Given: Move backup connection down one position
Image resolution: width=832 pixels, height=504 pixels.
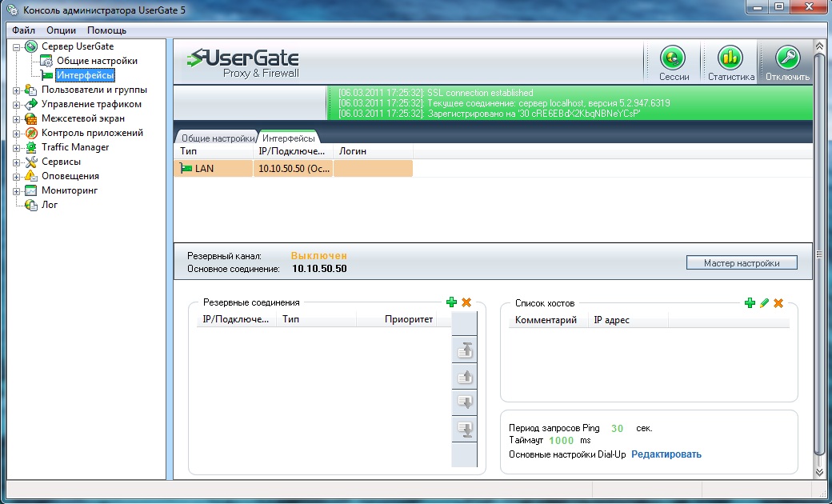Looking at the screenshot, I should 465,402.
